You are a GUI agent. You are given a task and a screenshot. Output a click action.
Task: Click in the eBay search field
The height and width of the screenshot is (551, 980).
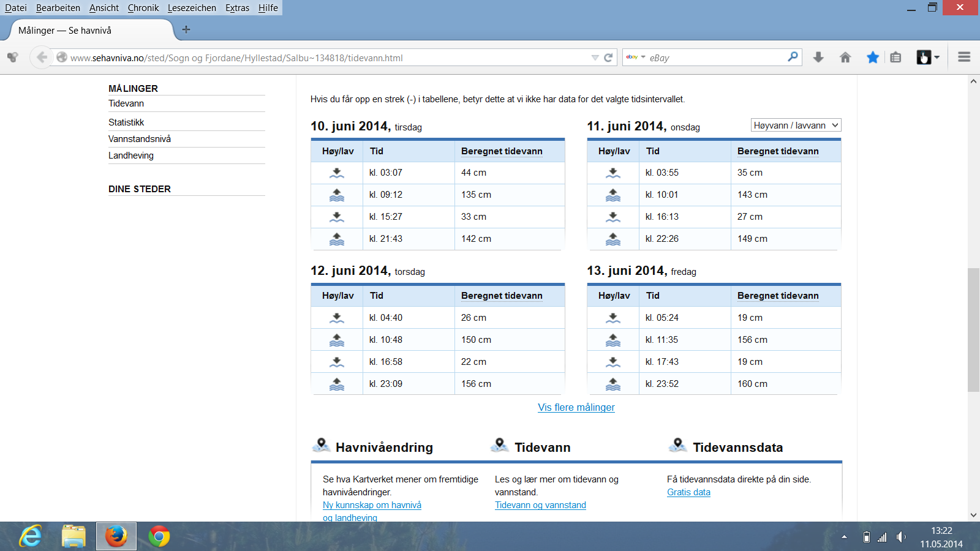point(717,58)
